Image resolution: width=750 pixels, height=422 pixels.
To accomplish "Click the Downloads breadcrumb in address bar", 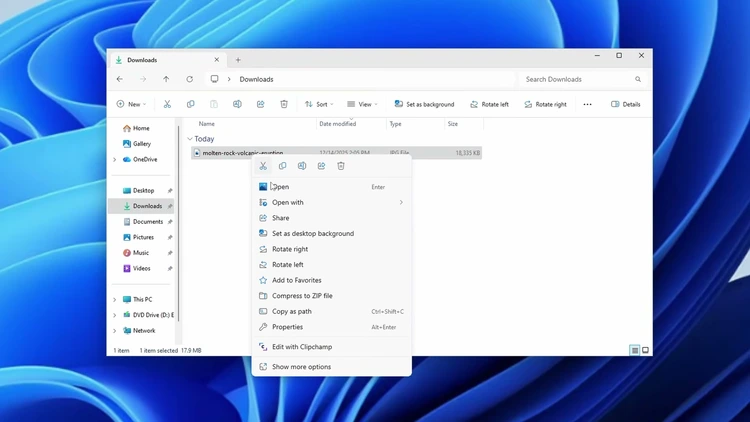I will [x=256, y=79].
